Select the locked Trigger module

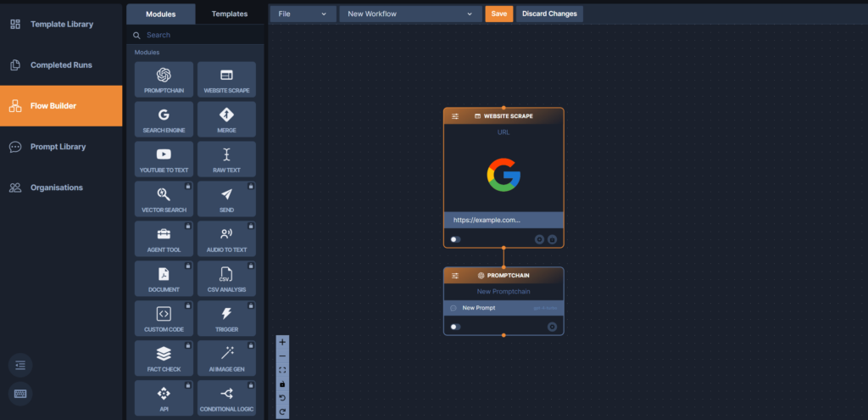(x=226, y=318)
